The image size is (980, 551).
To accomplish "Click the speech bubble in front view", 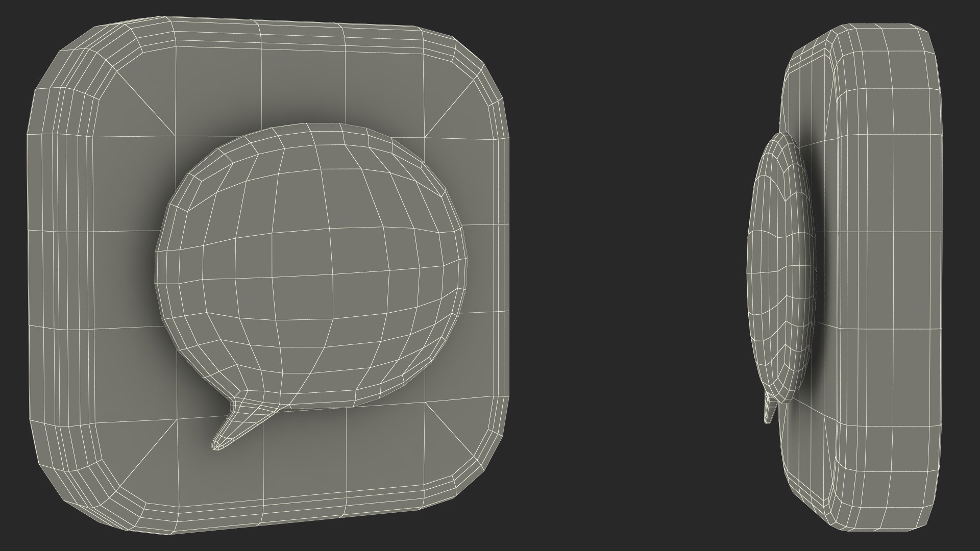I will point(311,265).
